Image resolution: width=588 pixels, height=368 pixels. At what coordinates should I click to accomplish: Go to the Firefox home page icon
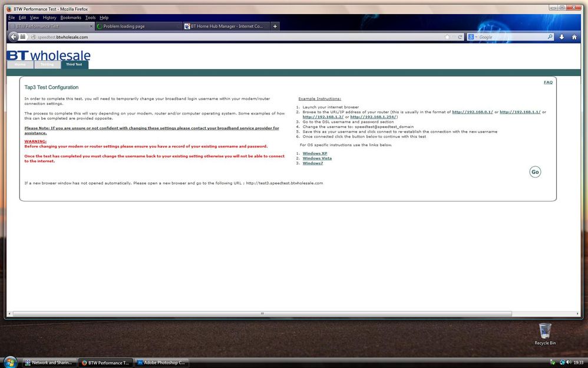coord(574,37)
